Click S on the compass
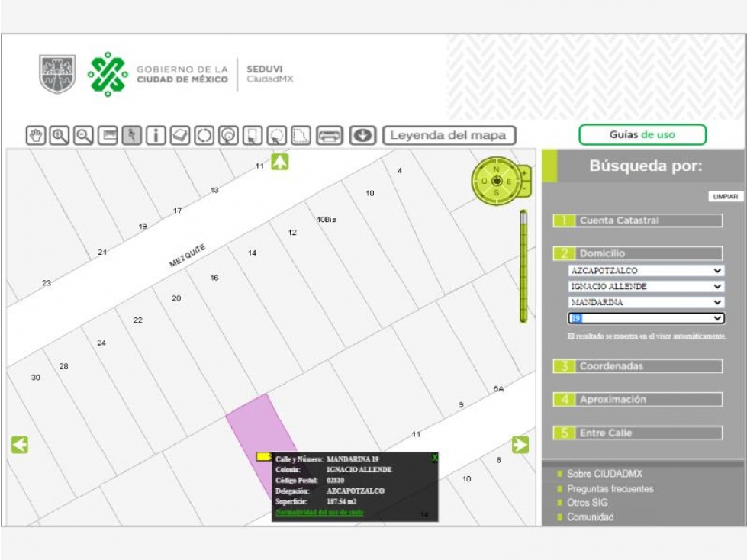 (497, 193)
